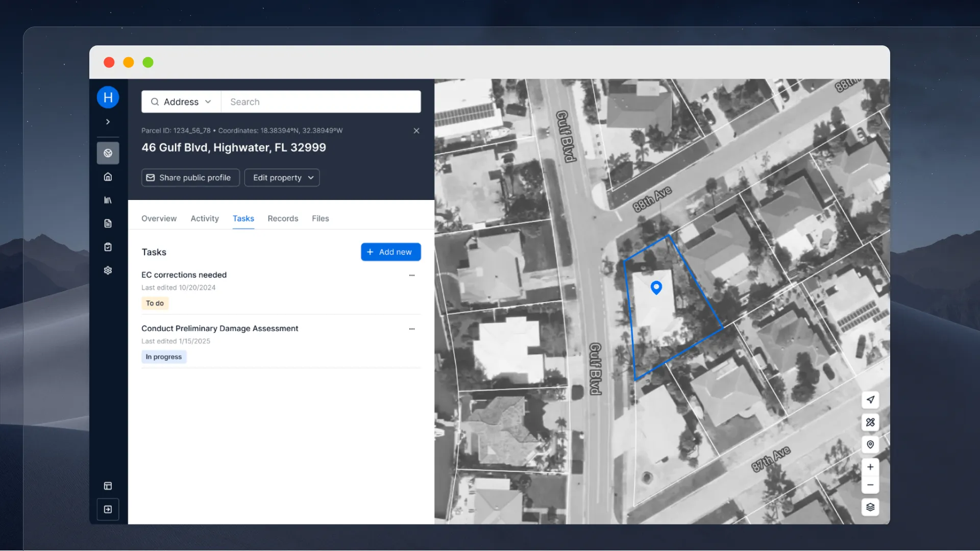This screenshot has height=551, width=980.
Task: Click the Add new task button
Action: tap(390, 252)
